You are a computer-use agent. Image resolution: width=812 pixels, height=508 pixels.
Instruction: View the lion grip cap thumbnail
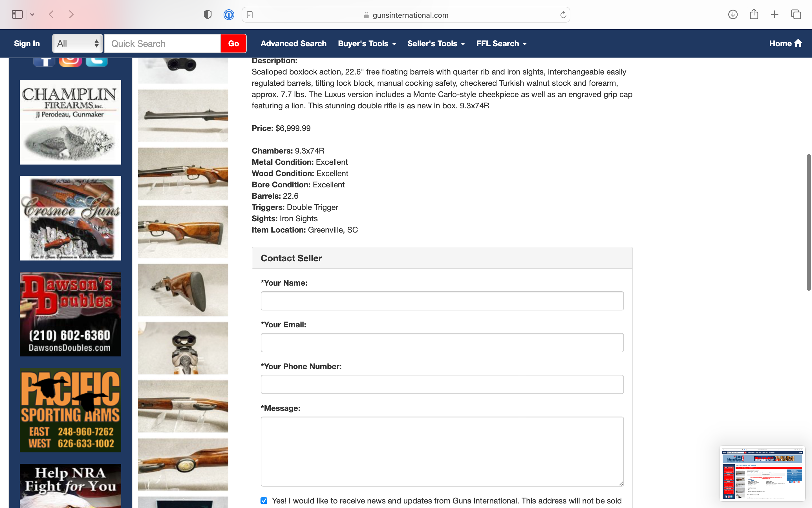coord(183,464)
